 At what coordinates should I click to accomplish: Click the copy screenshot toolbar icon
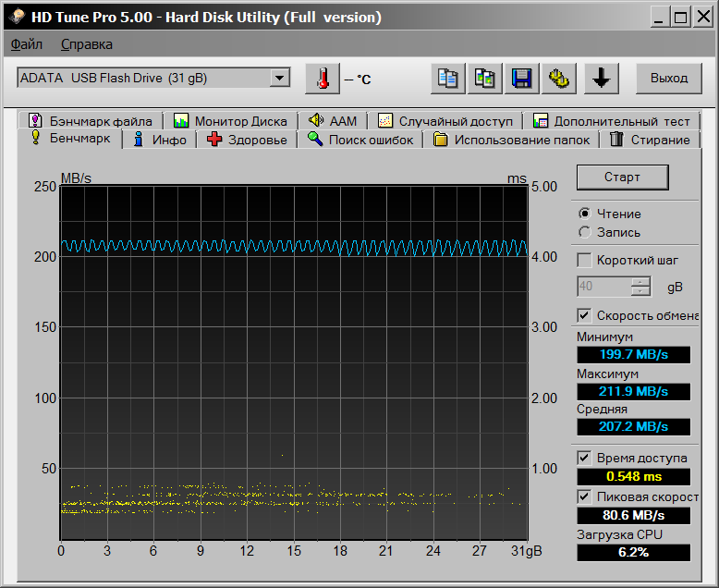point(483,79)
